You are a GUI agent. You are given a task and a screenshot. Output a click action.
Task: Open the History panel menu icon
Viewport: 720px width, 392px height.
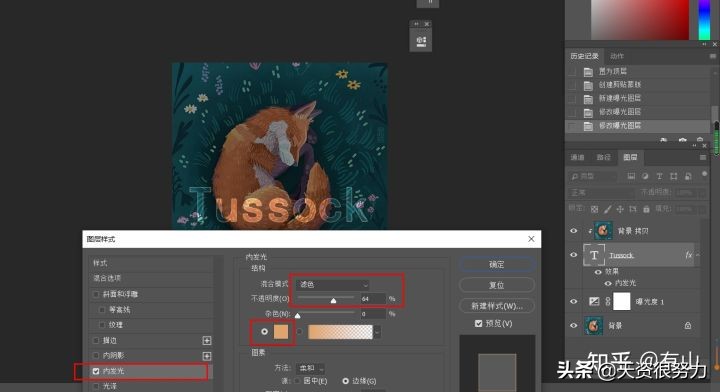coord(713,56)
